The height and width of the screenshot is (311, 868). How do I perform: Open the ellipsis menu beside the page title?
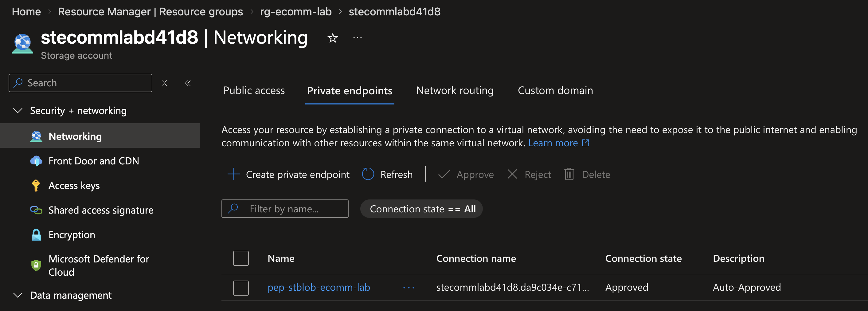(357, 38)
